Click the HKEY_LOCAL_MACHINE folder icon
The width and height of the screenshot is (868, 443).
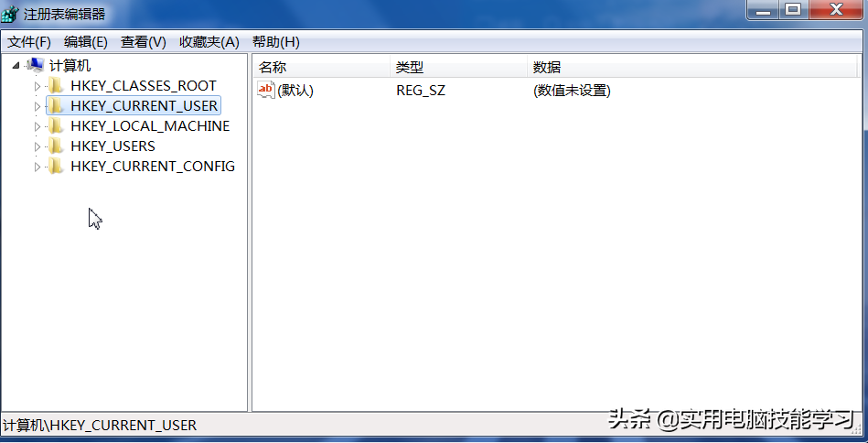(55, 125)
